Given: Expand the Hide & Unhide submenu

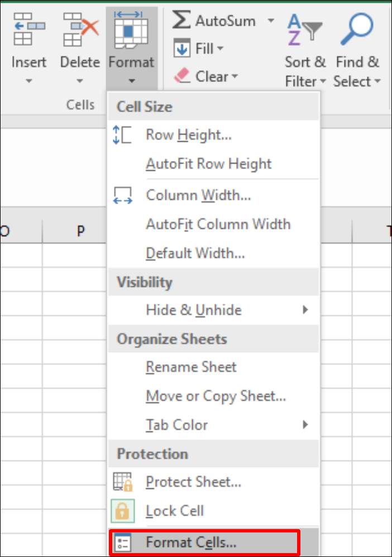Looking at the screenshot, I should coord(305,310).
